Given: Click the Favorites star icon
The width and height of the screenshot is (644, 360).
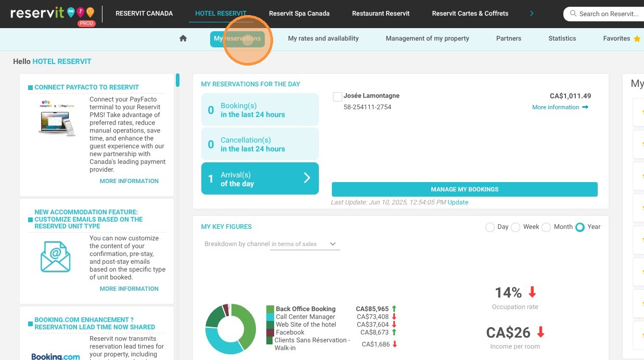Looking at the screenshot, I should [x=637, y=38].
